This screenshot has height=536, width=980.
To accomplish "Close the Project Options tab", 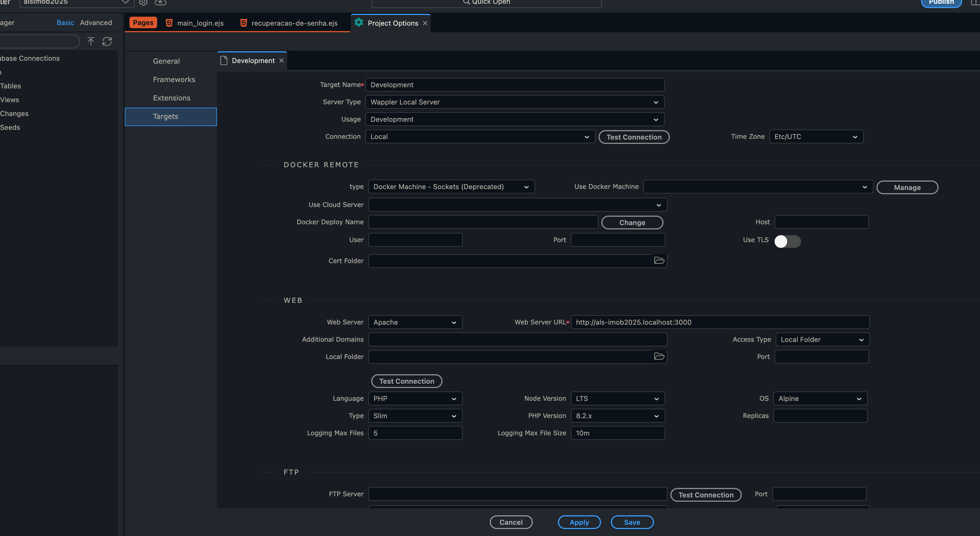I will (425, 23).
